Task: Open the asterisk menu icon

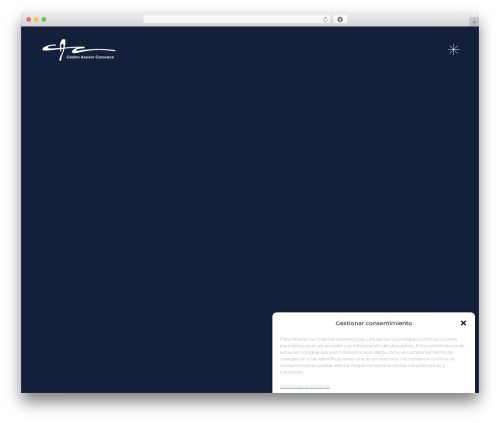Action: pyautogui.click(x=453, y=50)
